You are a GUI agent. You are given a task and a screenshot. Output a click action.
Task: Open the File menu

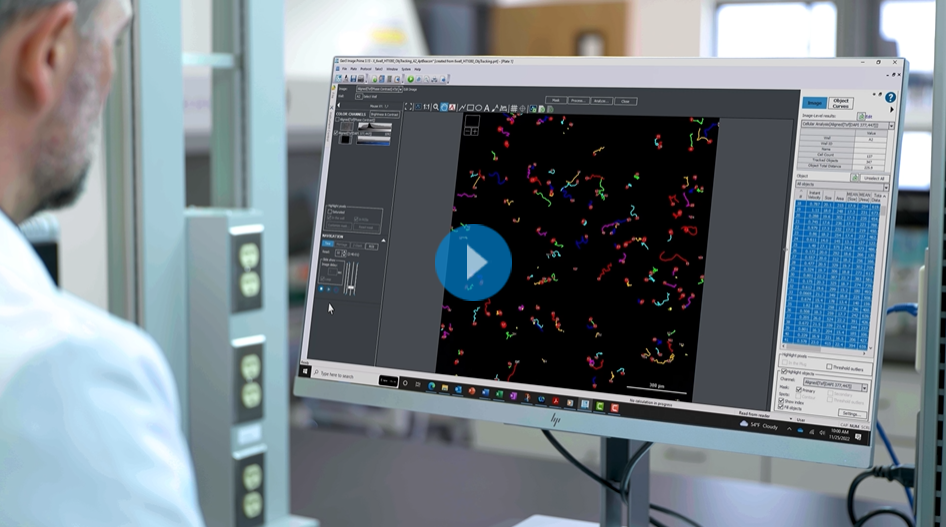[344, 69]
